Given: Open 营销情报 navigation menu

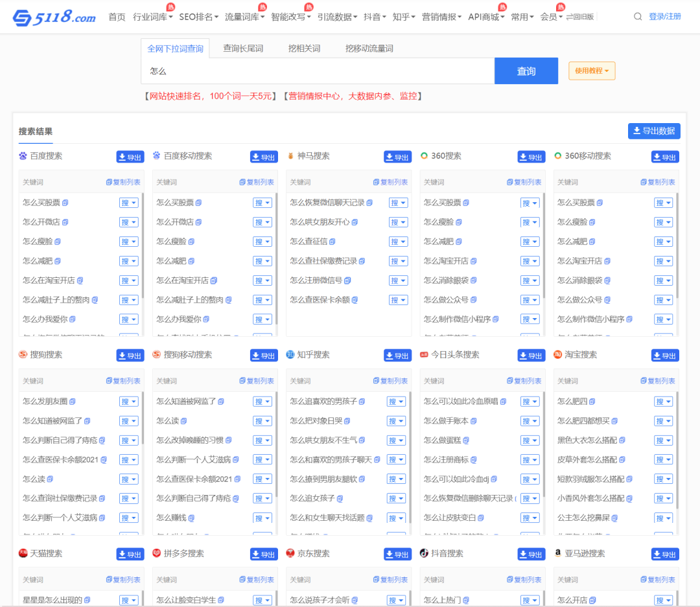Looking at the screenshot, I should click(441, 17).
